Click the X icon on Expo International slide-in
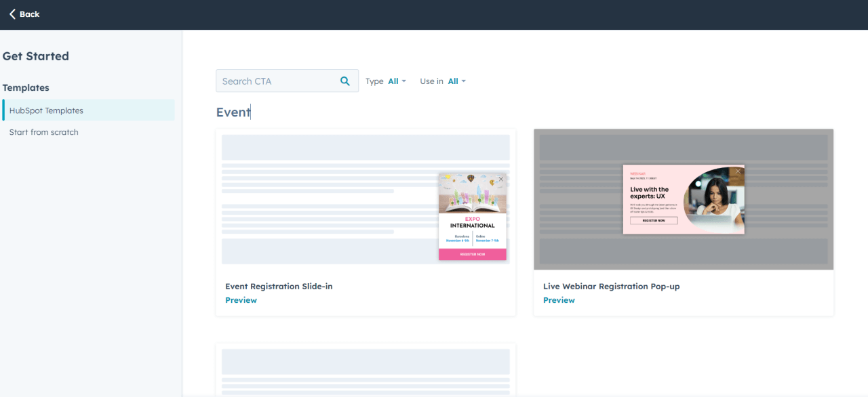868x397 pixels. pos(500,180)
